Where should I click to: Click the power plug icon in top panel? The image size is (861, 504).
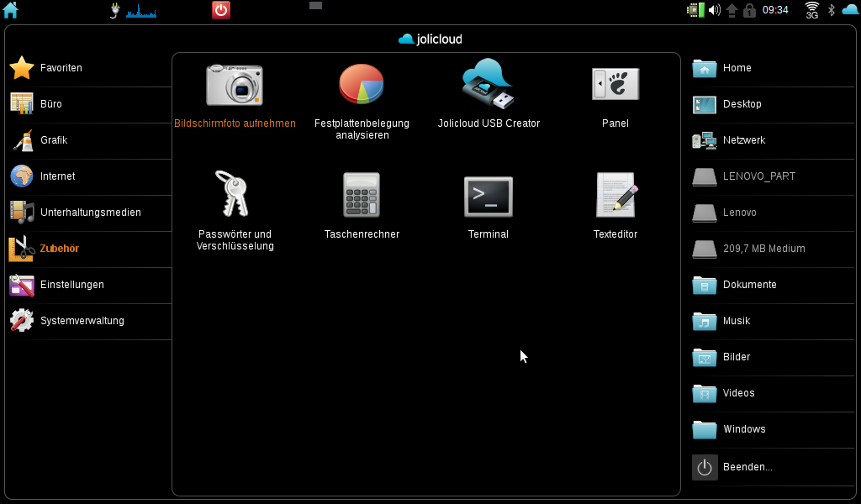pos(114,10)
